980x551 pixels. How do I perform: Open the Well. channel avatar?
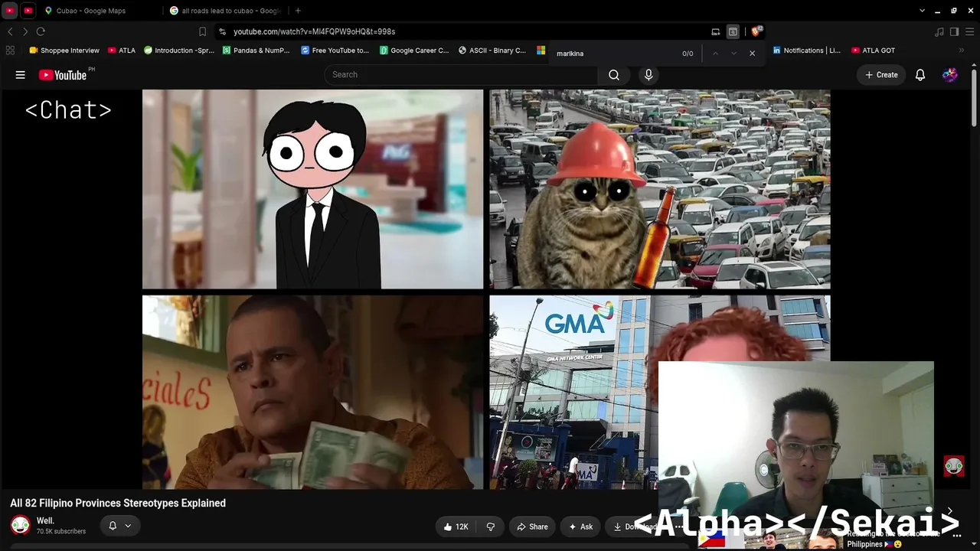click(21, 525)
